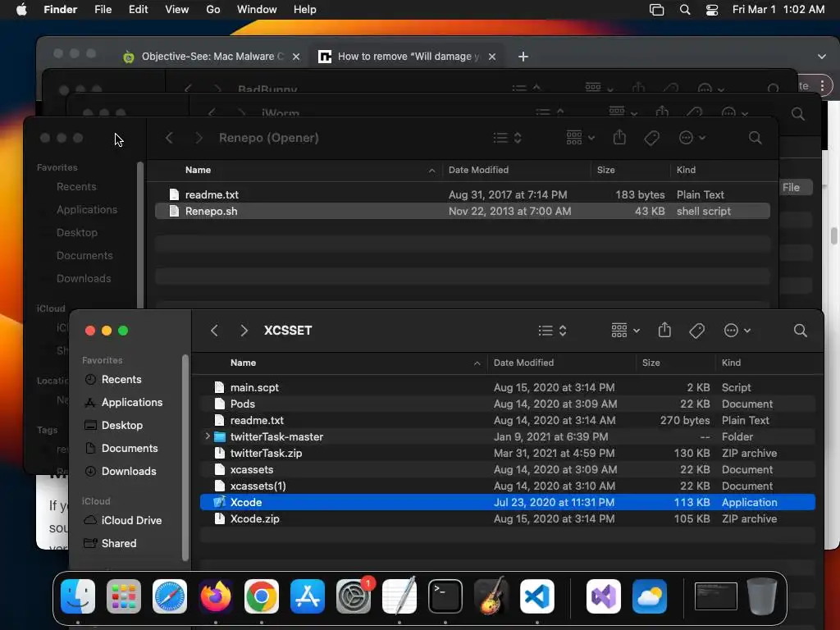840x630 pixels.
Task: Open the View menu
Action: pos(177,9)
